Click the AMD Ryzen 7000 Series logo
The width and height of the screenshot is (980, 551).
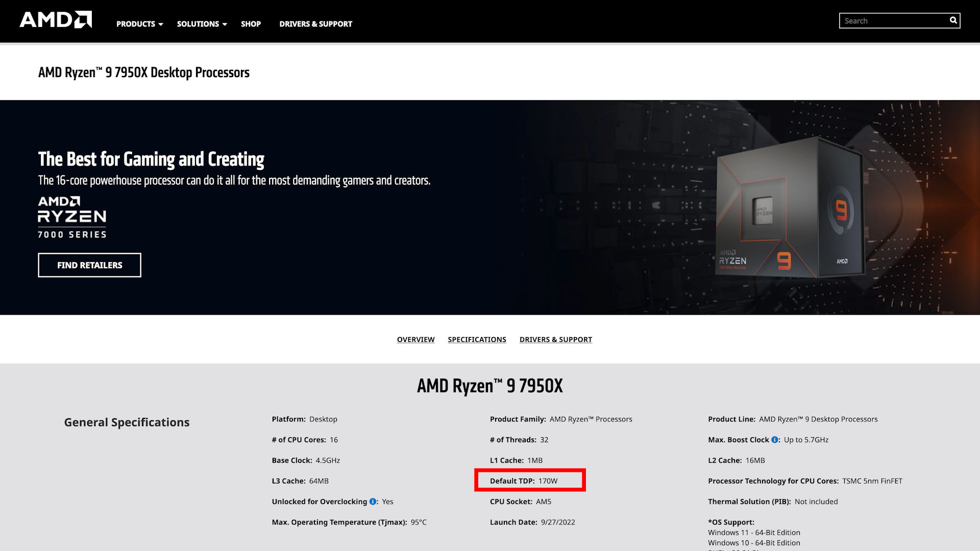(72, 217)
